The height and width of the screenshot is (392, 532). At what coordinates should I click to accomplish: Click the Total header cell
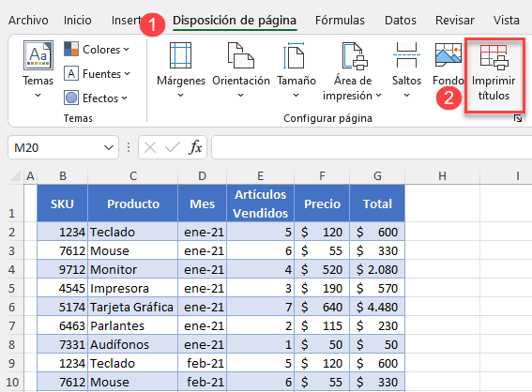coord(377,204)
